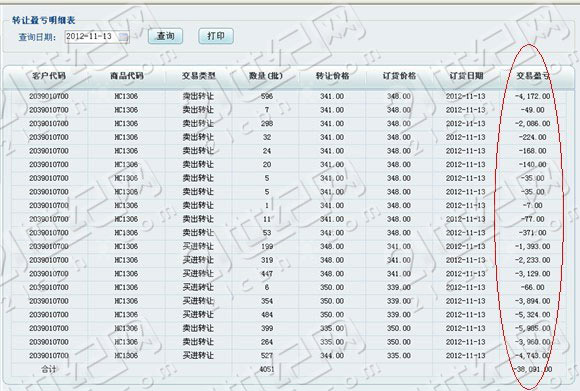
Task: Click the 交易类型 column header
Action: pyautogui.click(x=199, y=76)
